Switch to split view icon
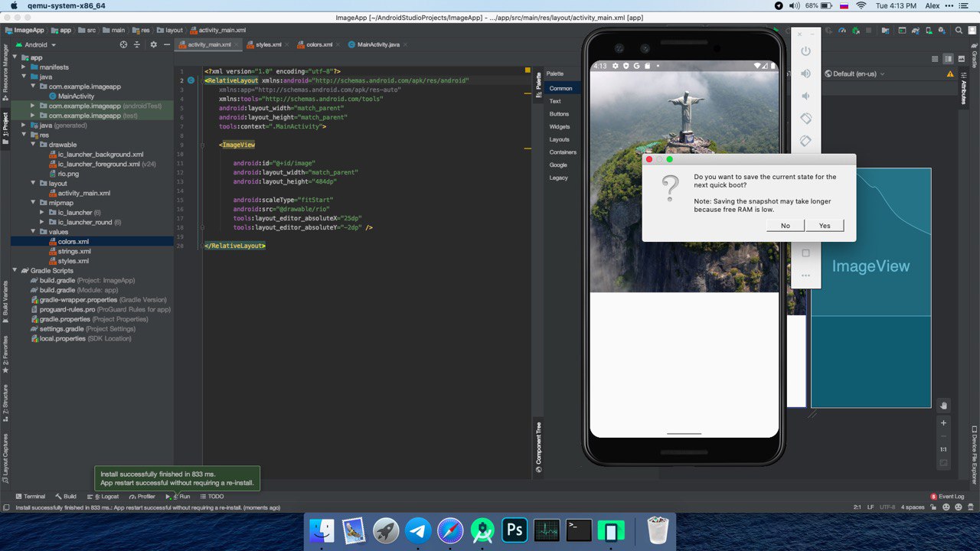The height and width of the screenshot is (551, 980). click(x=949, y=59)
